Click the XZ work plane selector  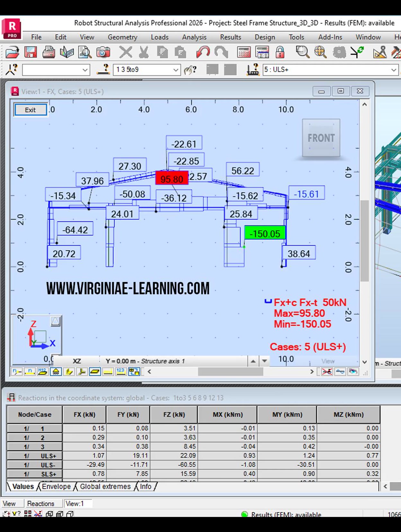[76, 361]
